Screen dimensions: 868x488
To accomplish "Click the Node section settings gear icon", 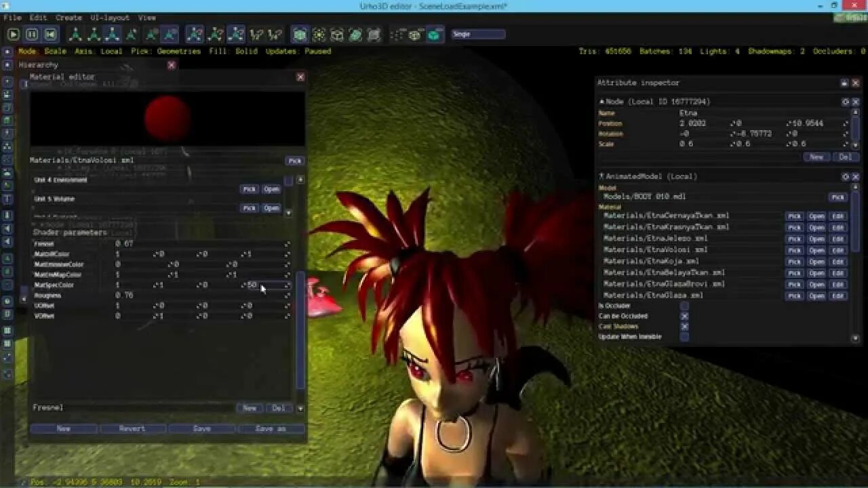I will point(846,102).
